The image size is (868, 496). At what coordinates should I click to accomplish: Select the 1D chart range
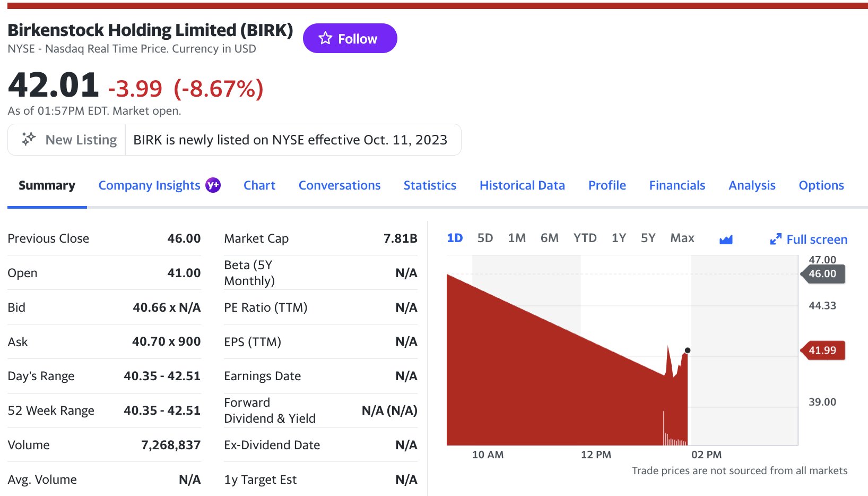[455, 238]
